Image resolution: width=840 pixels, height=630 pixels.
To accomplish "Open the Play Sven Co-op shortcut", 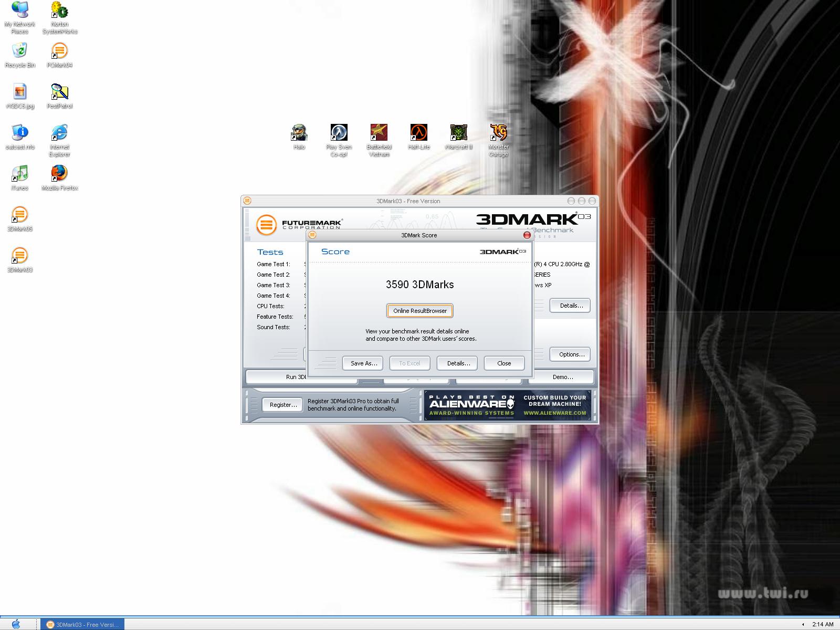I will tap(339, 132).
